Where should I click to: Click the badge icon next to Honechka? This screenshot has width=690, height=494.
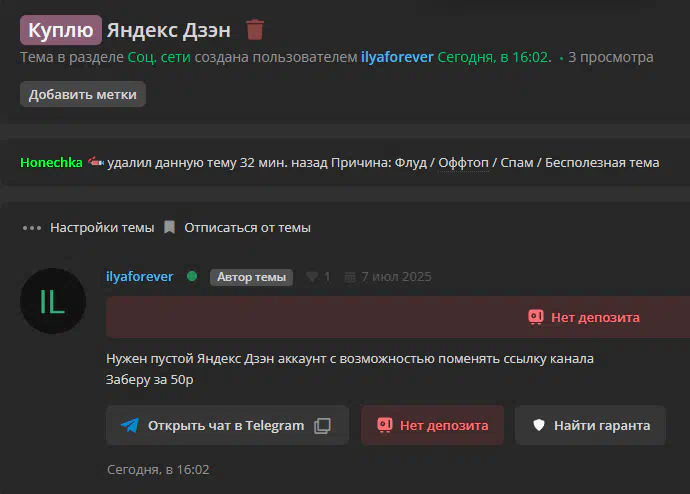(x=95, y=162)
